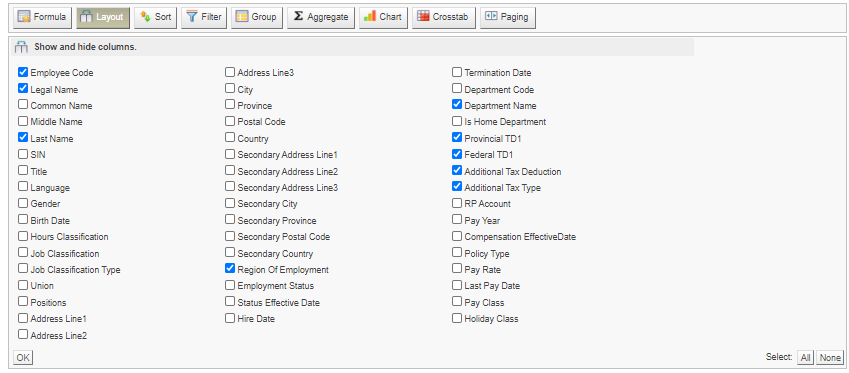This screenshot has height=373, width=849.
Task: Show the Country column
Action: (x=230, y=138)
